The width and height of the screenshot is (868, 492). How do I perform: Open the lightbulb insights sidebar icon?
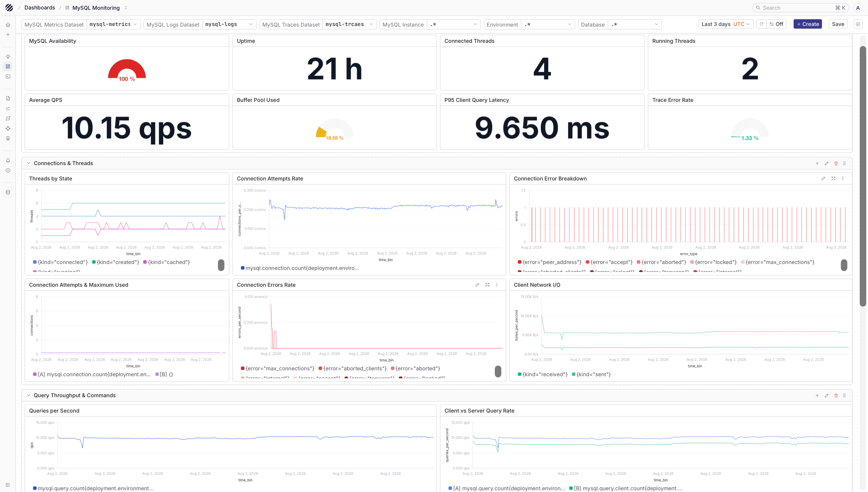8,56
